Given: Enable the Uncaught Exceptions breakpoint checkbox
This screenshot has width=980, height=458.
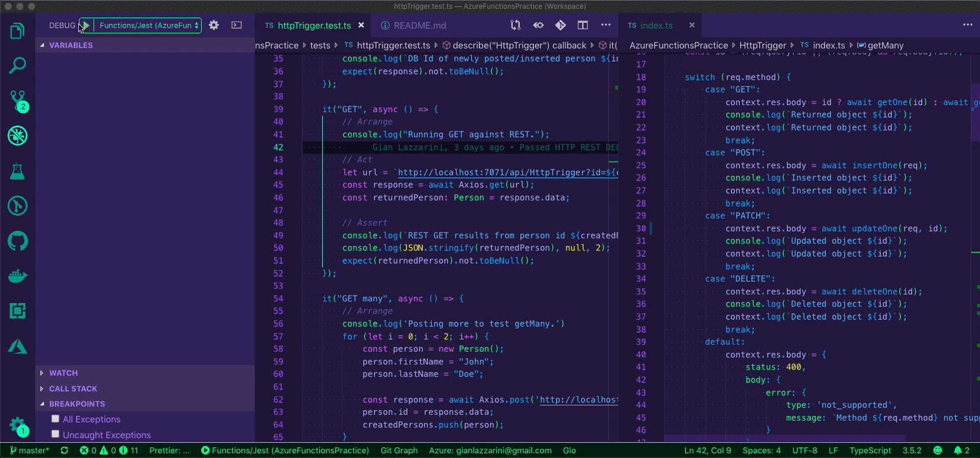Looking at the screenshot, I should 56,434.
